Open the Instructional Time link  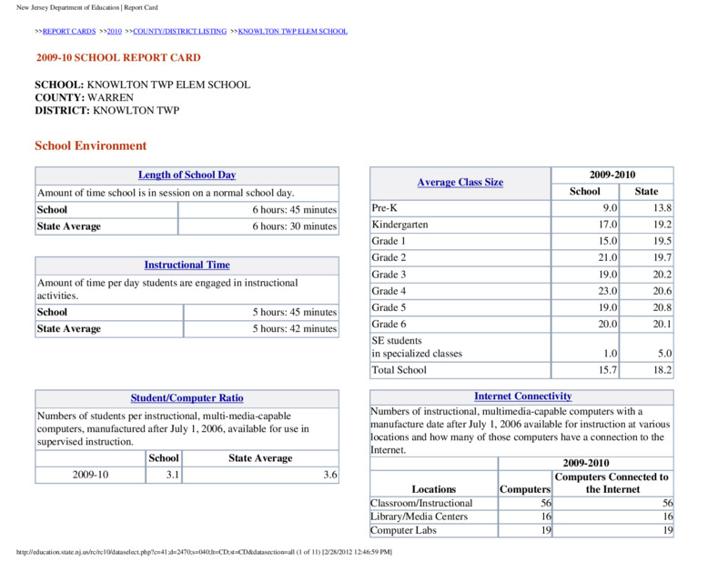(187, 265)
